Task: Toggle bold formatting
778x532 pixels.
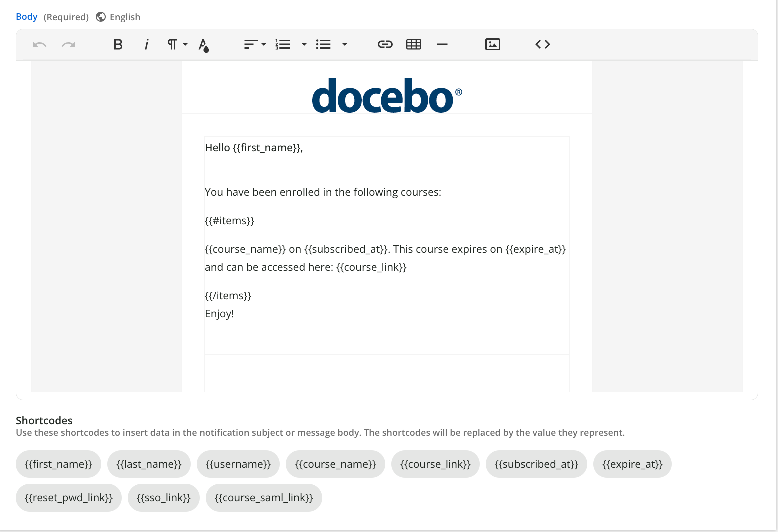Action: click(x=118, y=45)
